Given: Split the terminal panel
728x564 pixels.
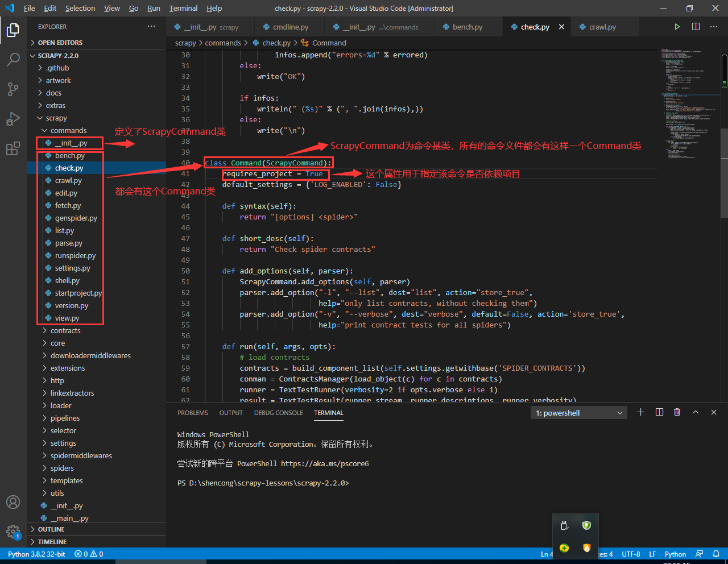Looking at the screenshot, I should (x=659, y=412).
